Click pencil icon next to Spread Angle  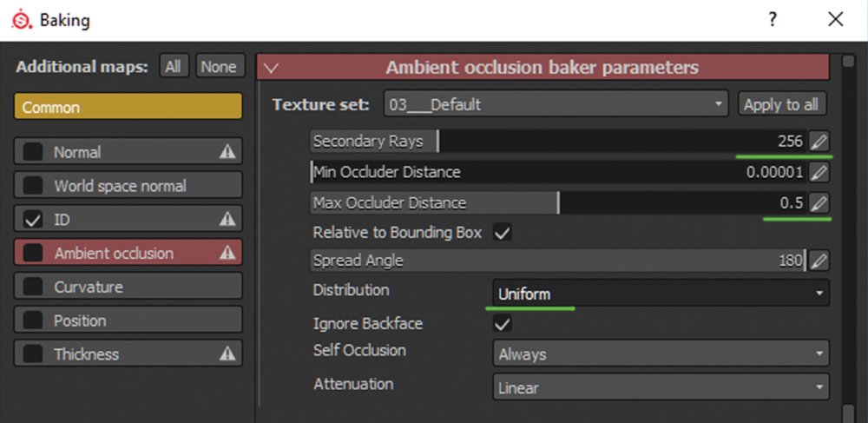coord(819,260)
